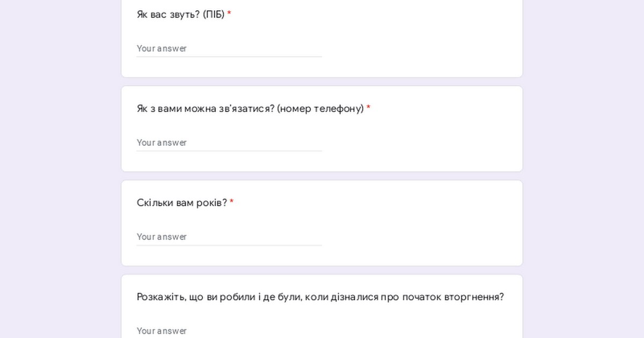
Task: Click empty space right of the name field
Action: [x=419, y=48]
